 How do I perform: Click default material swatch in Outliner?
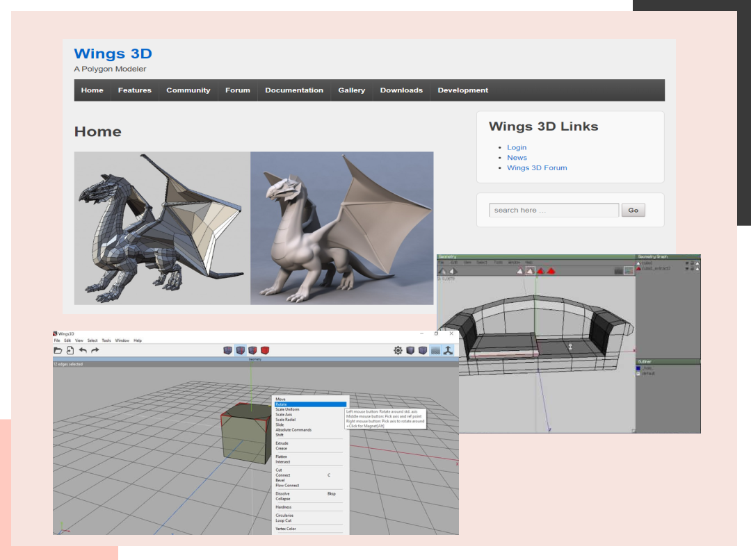pos(638,373)
